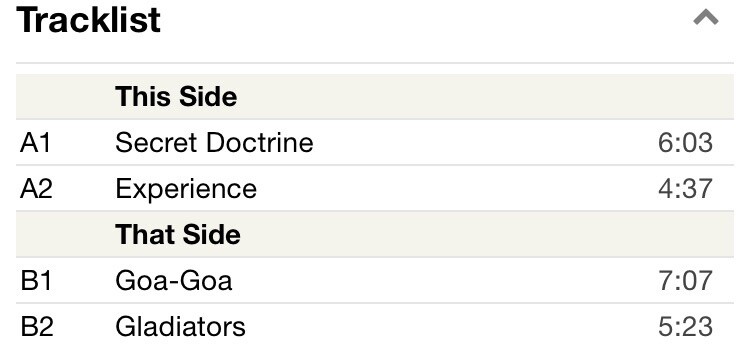Click the That Side header row

pos(375,234)
